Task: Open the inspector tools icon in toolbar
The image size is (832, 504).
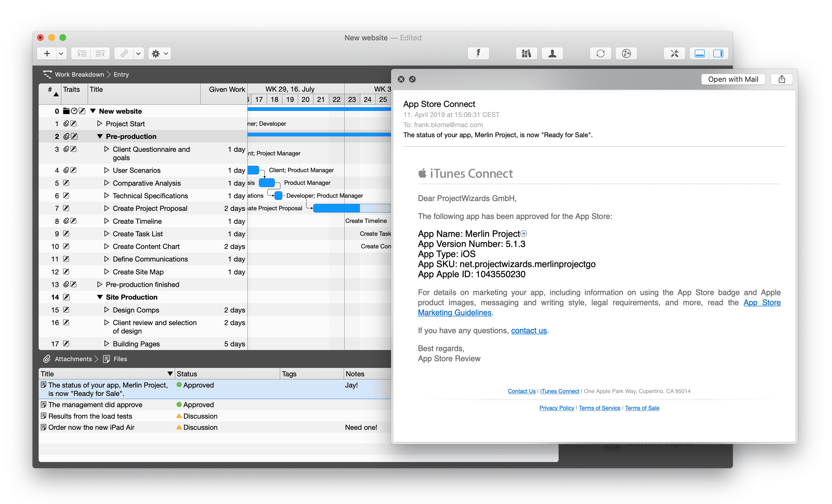Action: (674, 53)
